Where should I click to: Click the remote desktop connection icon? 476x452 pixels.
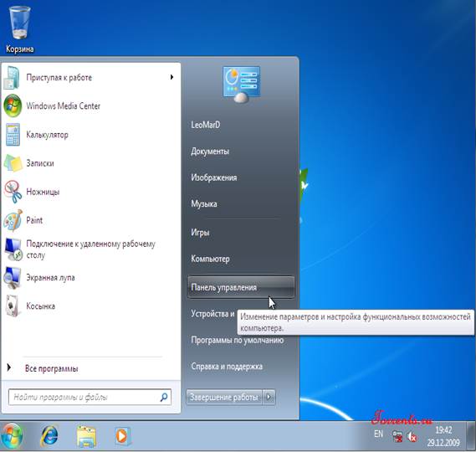(13, 249)
